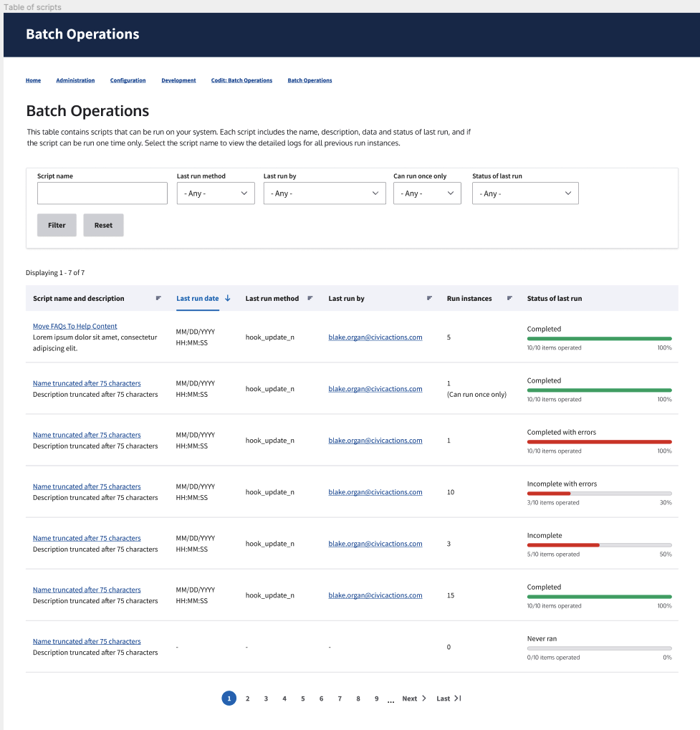The image size is (700, 730).
Task: Click sort icon beside Run instances
Action: tap(510, 298)
